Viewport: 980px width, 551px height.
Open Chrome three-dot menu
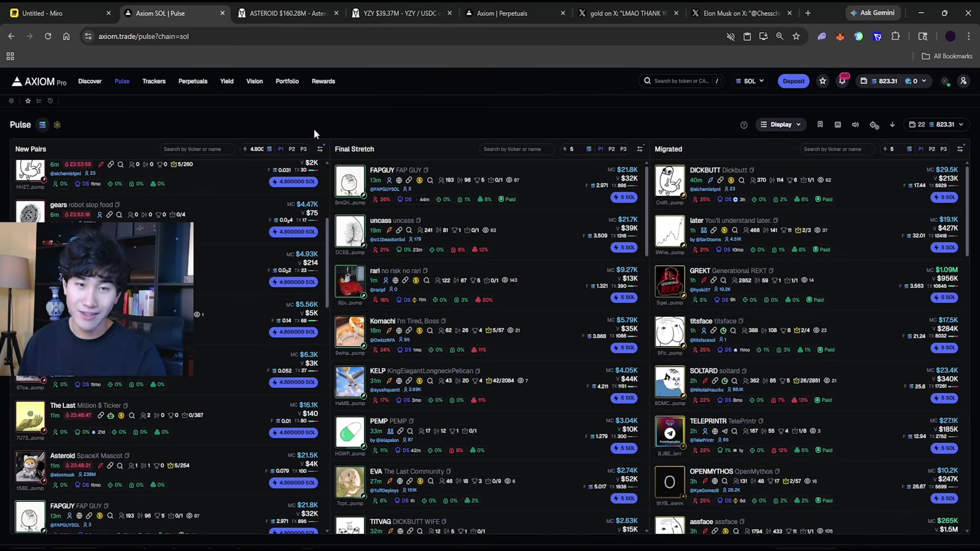click(968, 36)
